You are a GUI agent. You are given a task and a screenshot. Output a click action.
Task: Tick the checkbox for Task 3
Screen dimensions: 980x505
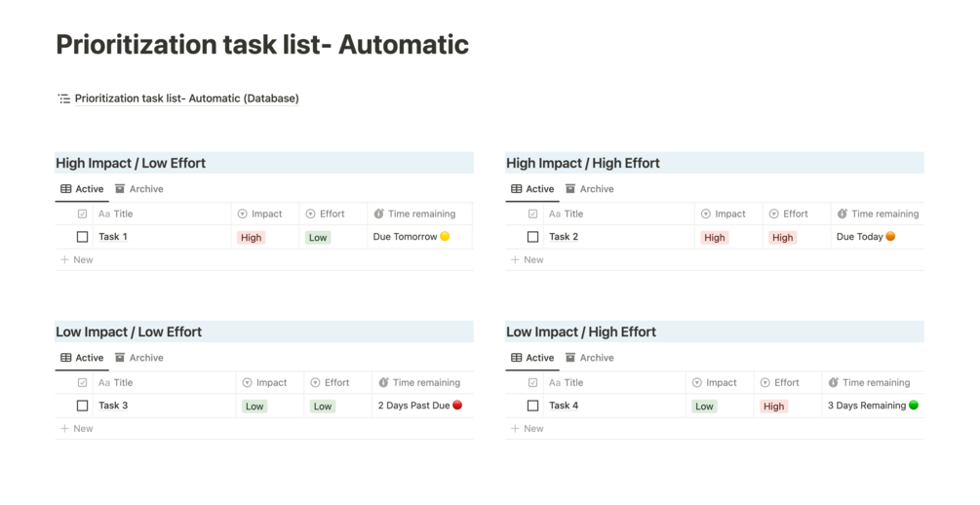(x=82, y=406)
